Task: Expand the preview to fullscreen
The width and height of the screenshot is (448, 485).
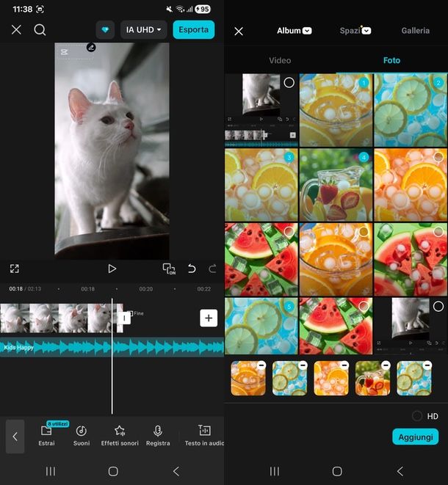Action: (15, 269)
